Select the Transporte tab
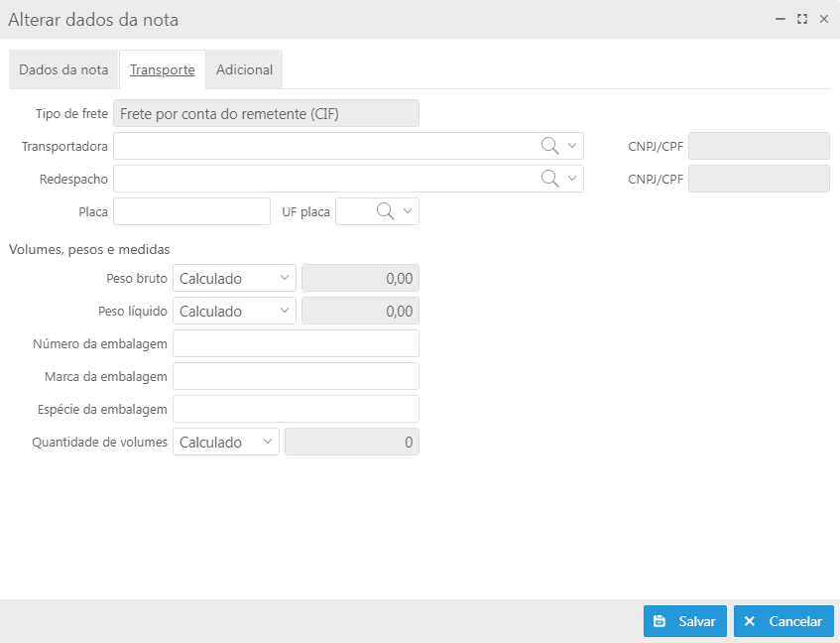This screenshot has width=840, height=643. click(163, 69)
